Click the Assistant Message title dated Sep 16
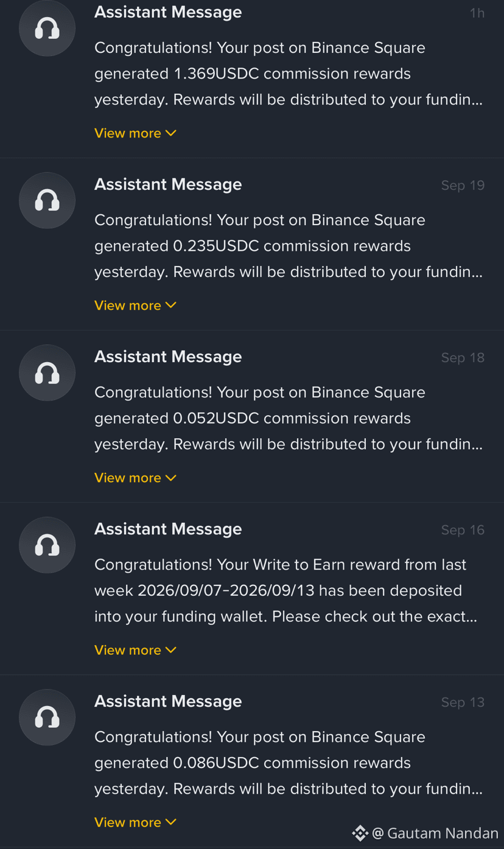 click(168, 529)
